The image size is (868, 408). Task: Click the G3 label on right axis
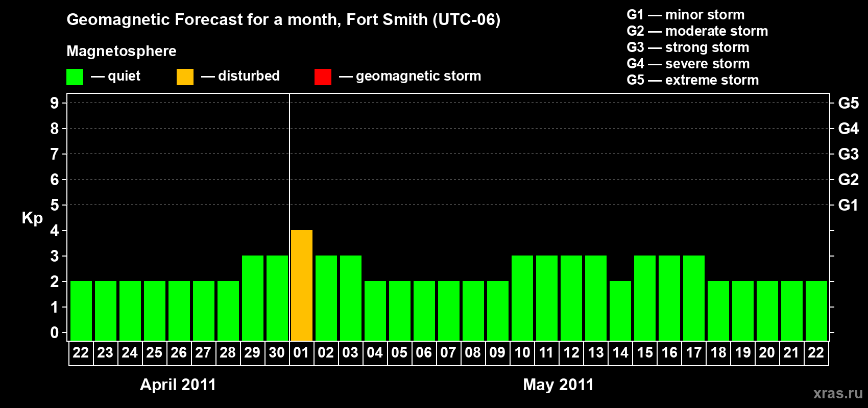pos(849,154)
